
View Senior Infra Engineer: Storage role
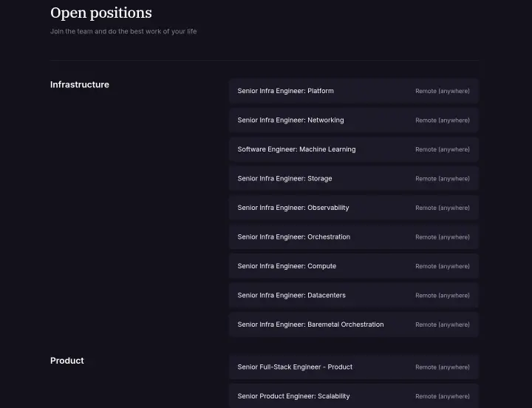[x=353, y=179]
